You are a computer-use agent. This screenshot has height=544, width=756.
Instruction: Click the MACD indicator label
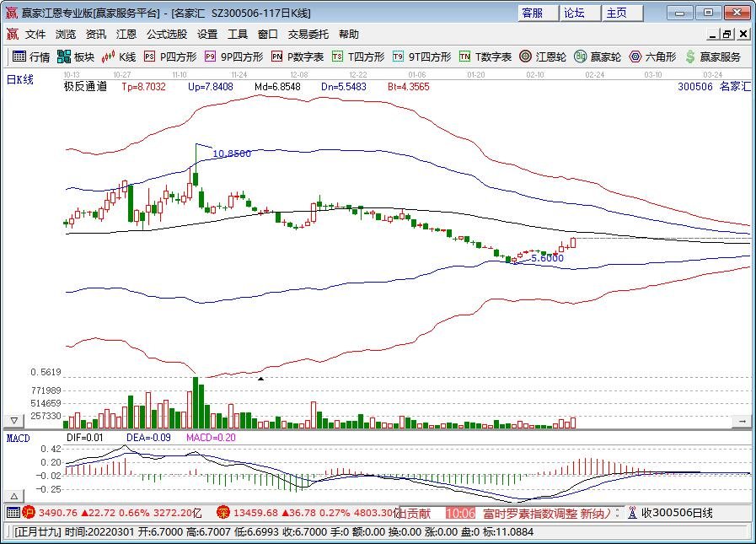(x=19, y=439)
